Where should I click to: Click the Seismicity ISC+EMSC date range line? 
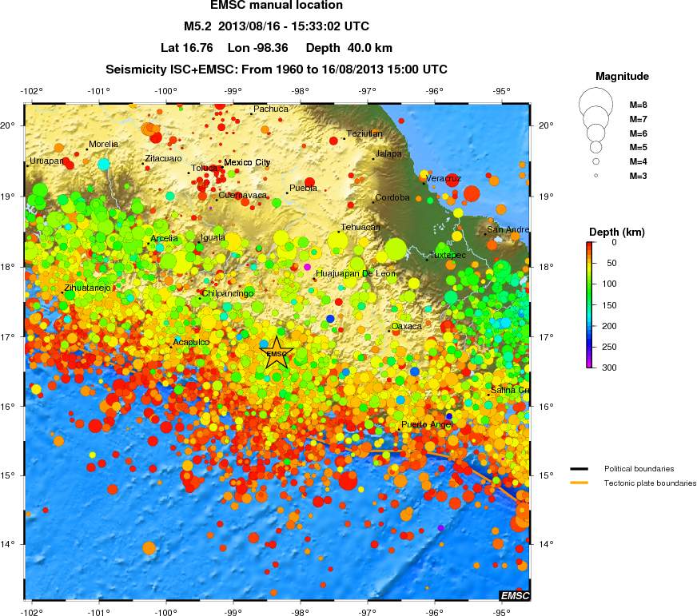click(x=277, y=70)
